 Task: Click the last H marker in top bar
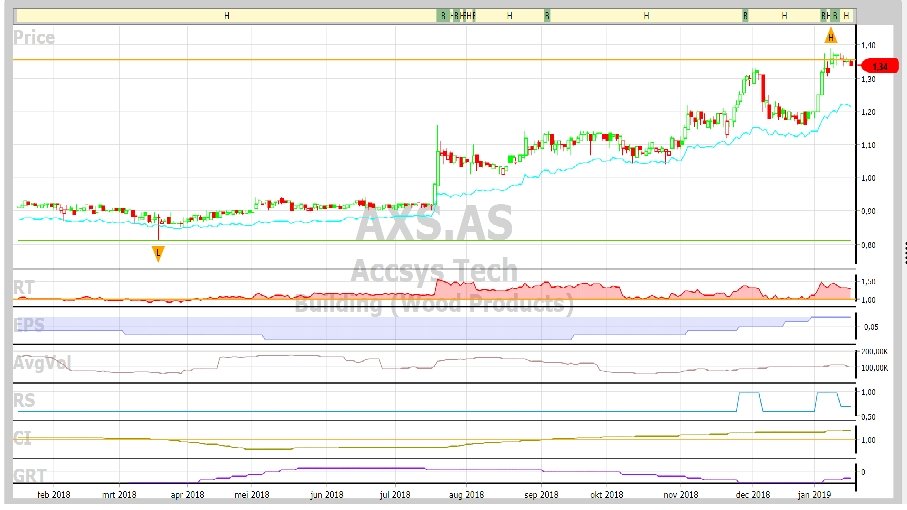click(846, 16)
